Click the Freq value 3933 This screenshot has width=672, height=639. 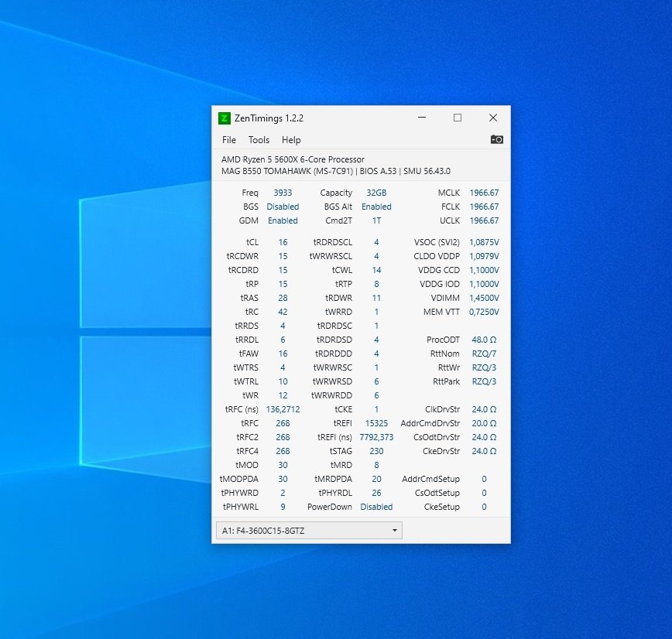283,193
